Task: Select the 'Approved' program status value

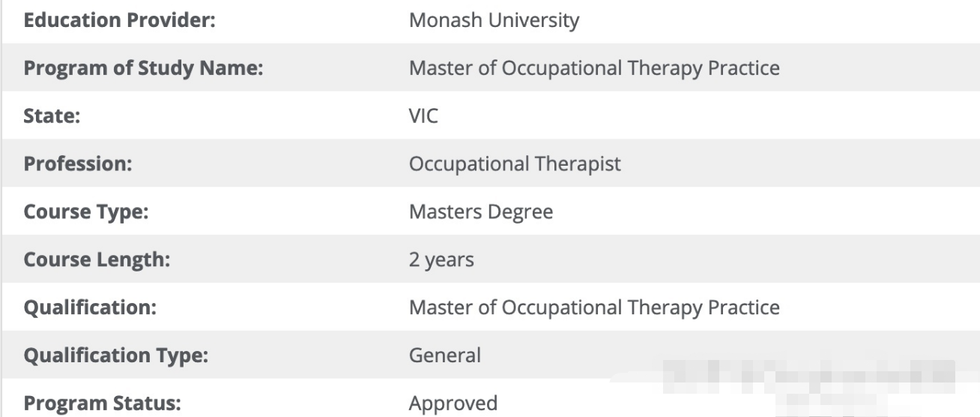Action: pos(453,403)
